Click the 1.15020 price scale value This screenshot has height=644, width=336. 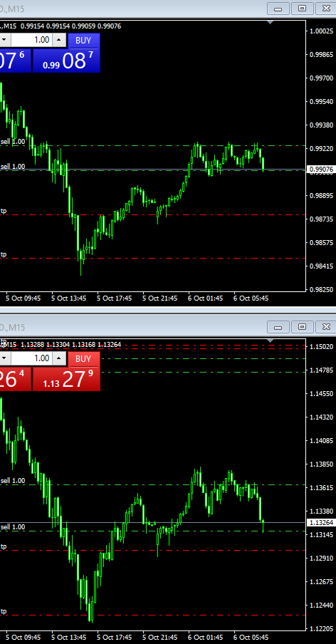tap(322, 347)
